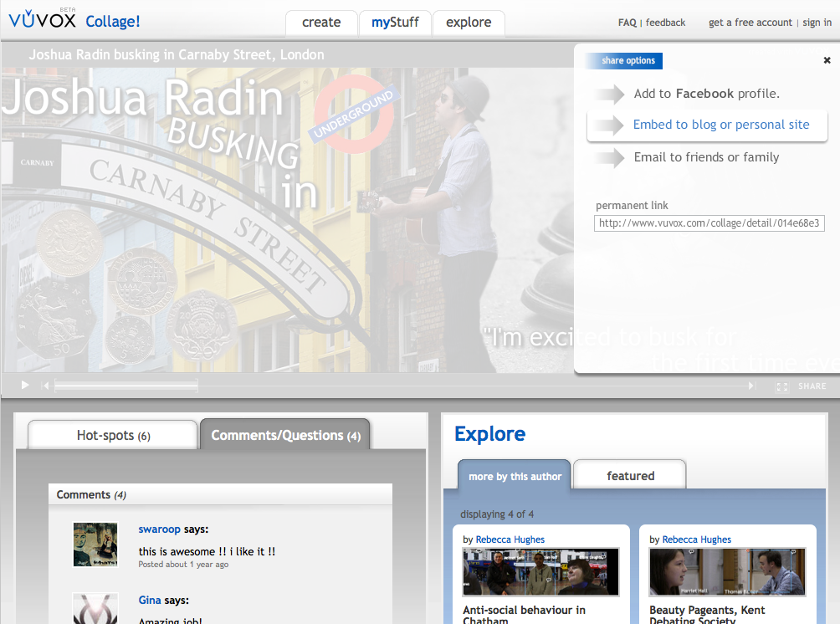Image resolution: width=840 pixels, height=624 pixels.
Task: Open the Beauty Pageants, Kent Debating title
Action: (x=707, y=615)
